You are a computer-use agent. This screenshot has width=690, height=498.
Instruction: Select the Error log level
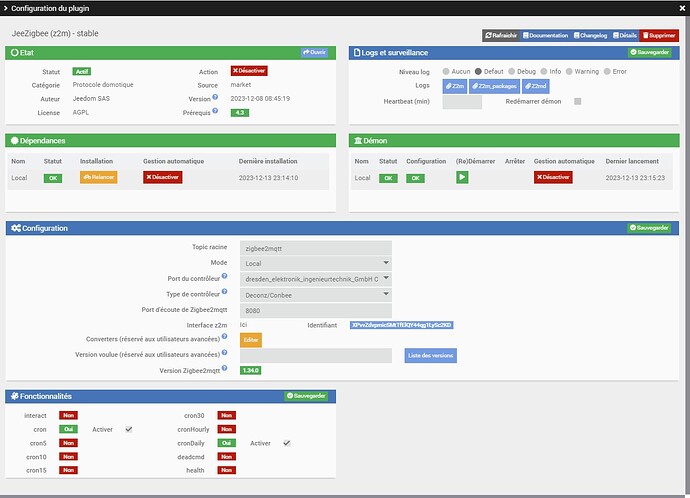607,71
